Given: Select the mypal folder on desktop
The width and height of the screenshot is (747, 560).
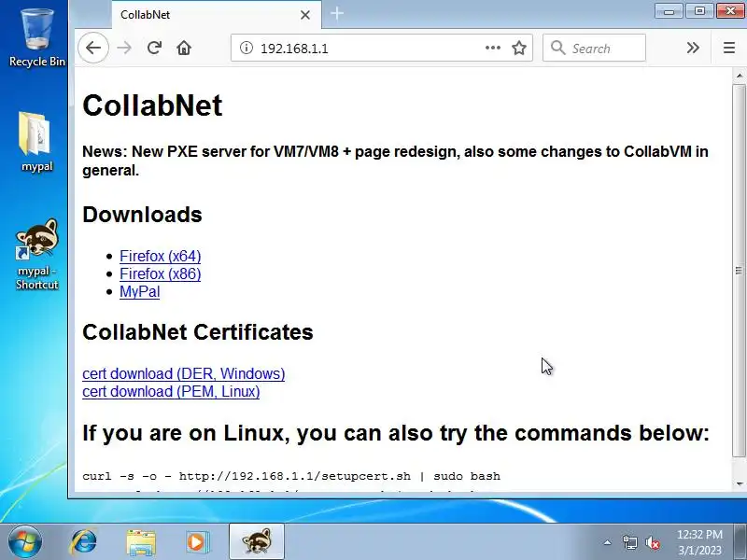Looking at the screenshot, I should pyautogui.click(x=36, y=142).
